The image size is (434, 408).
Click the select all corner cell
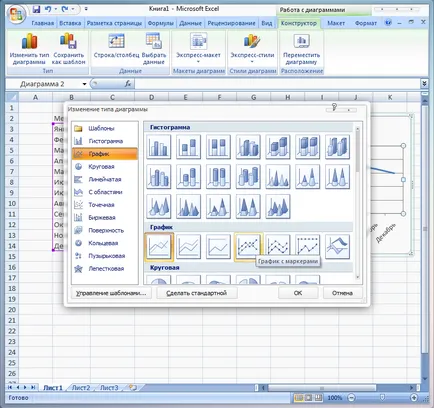pyautogui.click(x=12, y=97)
